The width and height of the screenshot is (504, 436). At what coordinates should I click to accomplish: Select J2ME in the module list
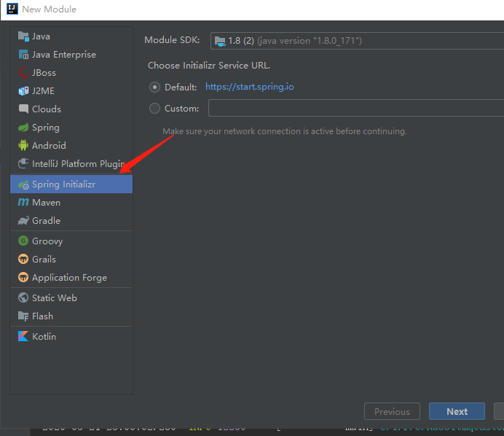point(71,91)
